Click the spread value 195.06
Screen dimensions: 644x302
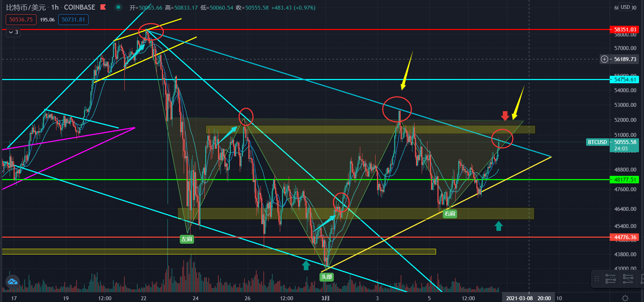(x=47, y=20)
